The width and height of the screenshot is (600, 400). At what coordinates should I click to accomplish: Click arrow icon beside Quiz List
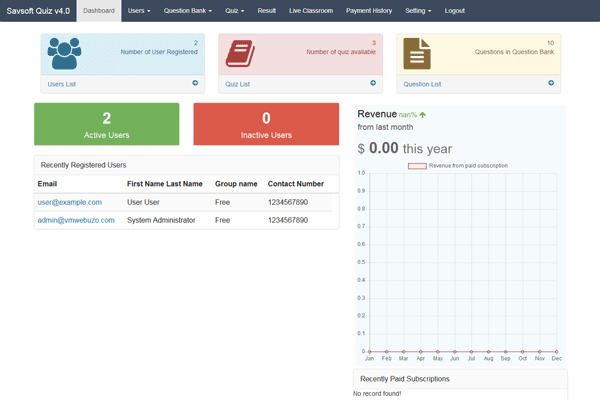pos(373,84)
